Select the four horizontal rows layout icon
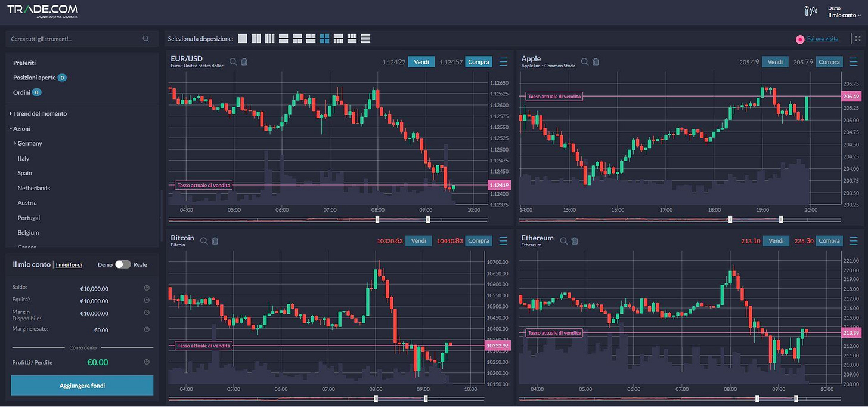Screen dimensions: 868x407 pyautogui.click(x=365, y=39)
